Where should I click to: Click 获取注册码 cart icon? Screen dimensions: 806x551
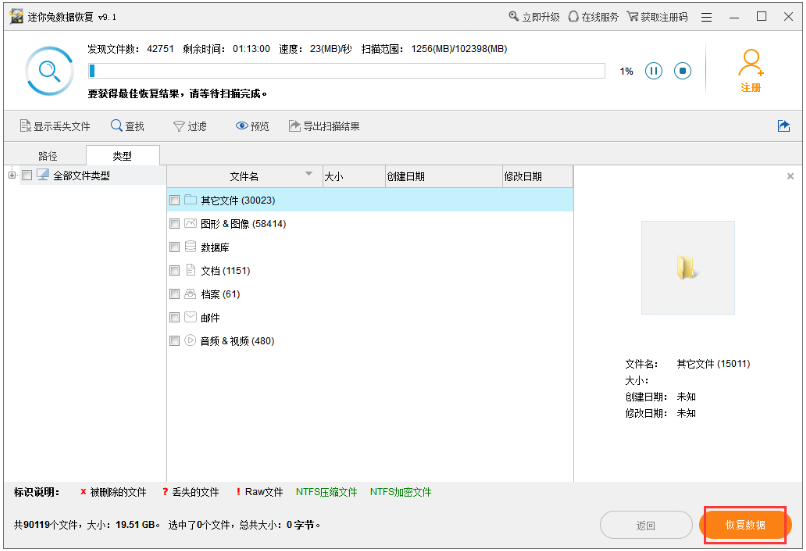point(632,17)
